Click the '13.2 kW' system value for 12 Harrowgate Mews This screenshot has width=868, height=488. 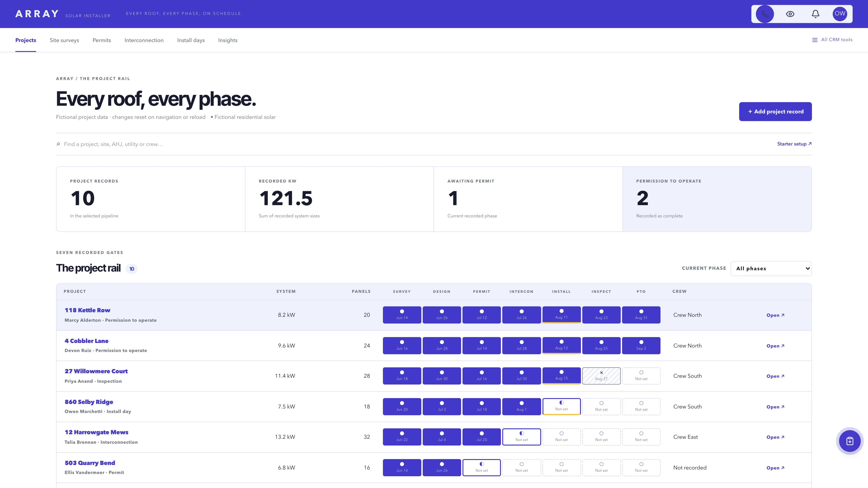(x=285, y=437)
